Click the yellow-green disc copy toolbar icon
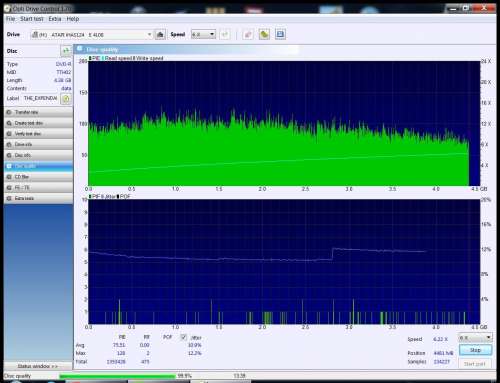Image resolution: width=500 pixels, height=383 pixels. [264, 34]
